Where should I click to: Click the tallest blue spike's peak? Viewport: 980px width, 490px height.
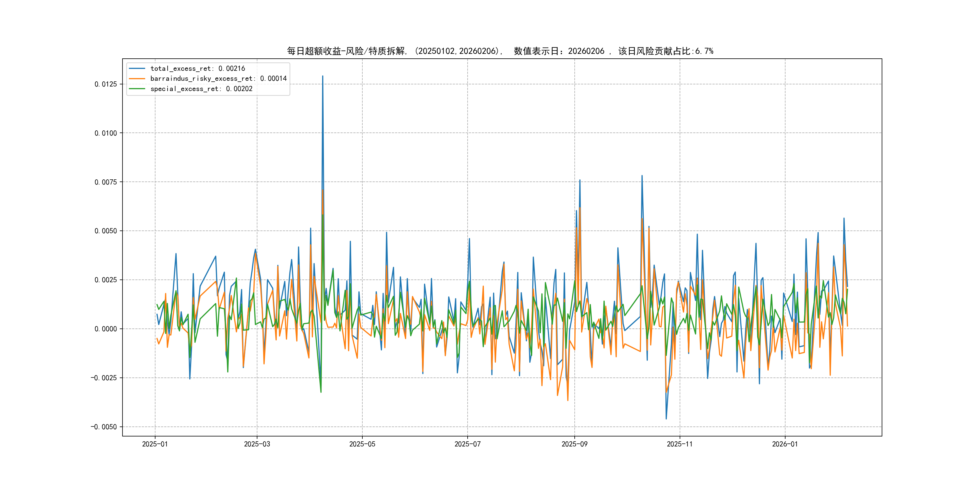(x=323, y=76)
